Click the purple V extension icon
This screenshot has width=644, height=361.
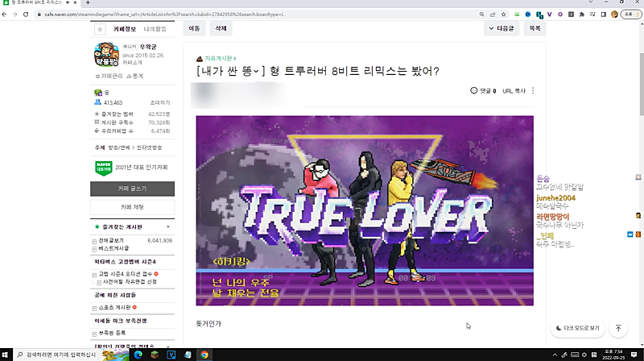pyautogui.click(x=550, y=15)
